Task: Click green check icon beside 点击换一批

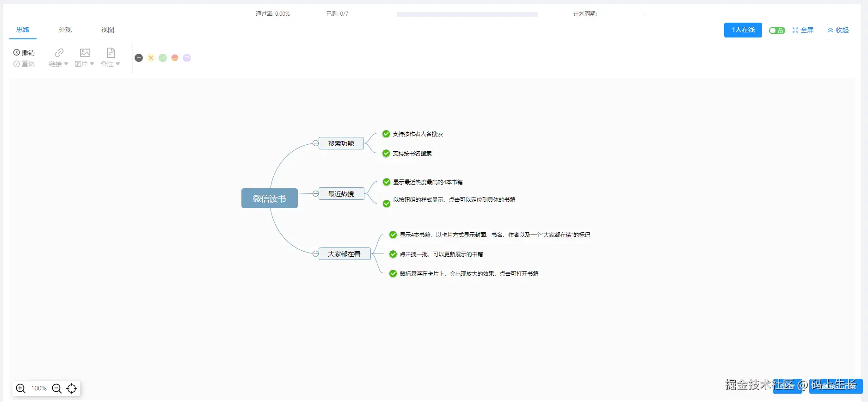Action: coord(393,254)
